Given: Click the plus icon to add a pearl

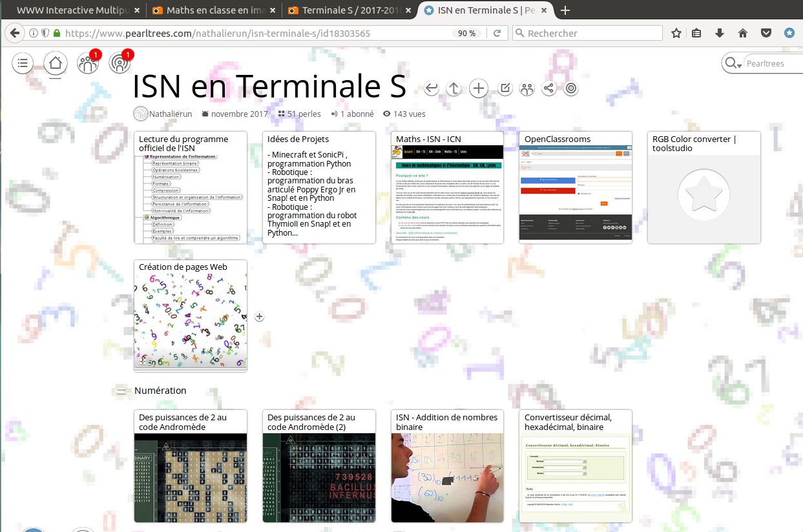Looking at the screenshot, I should [478, 88].
